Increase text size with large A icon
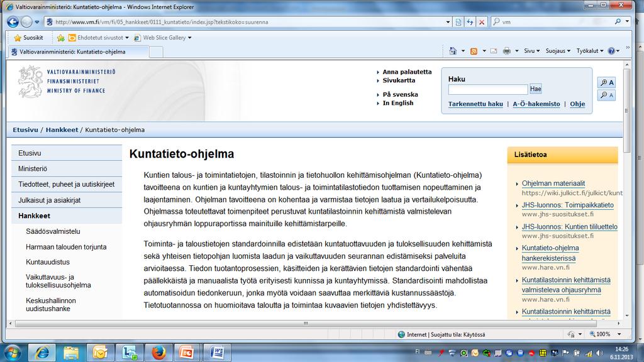Screen dimensions: 644x362 [607, 82]
